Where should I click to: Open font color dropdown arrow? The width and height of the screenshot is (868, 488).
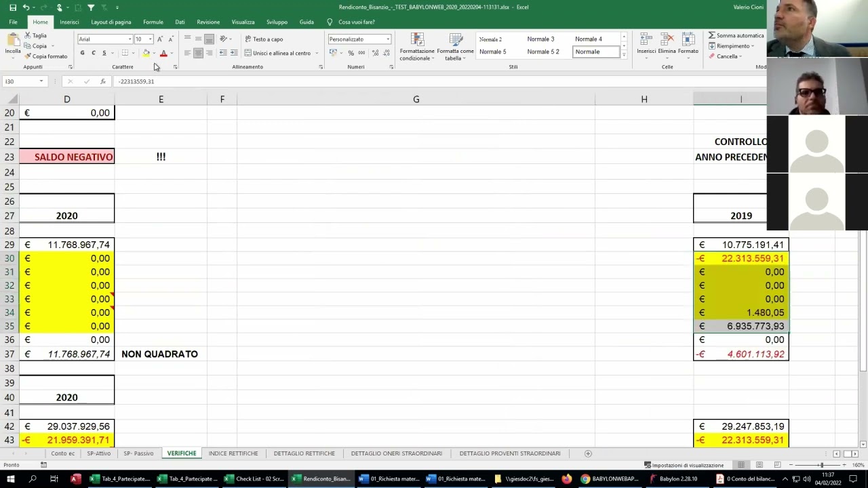coord(172,53)
